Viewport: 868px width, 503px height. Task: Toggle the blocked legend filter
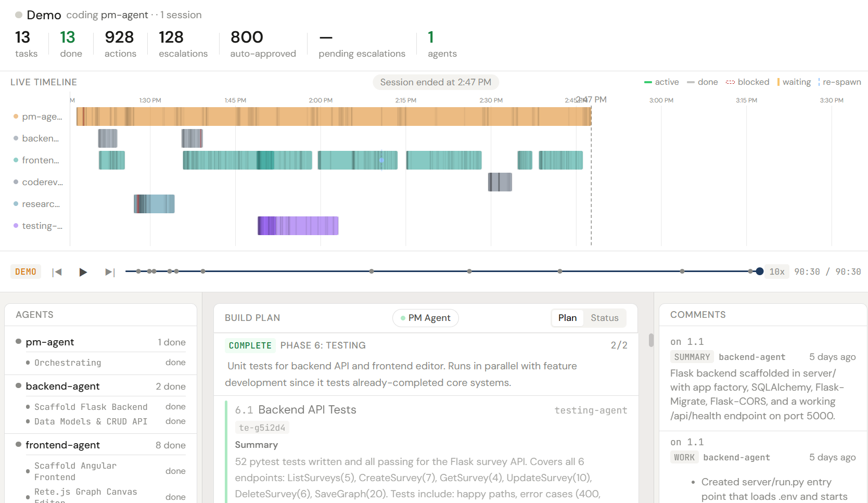pos(748,82)
